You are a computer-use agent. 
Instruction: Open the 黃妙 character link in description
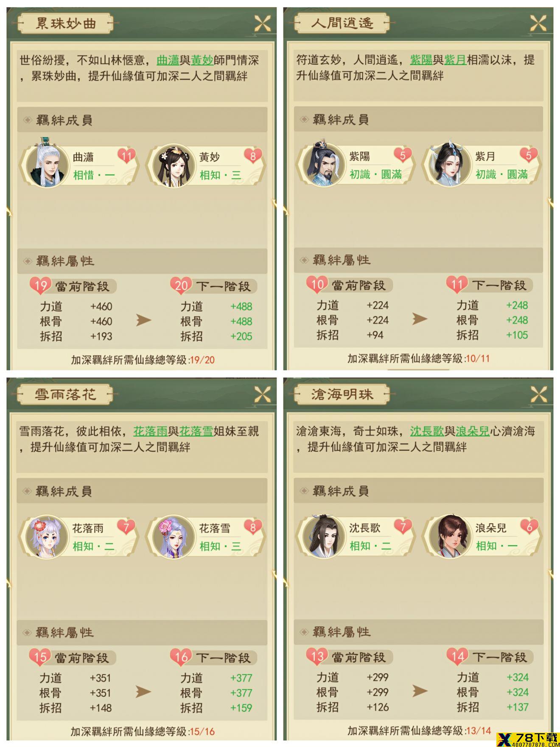202,60
